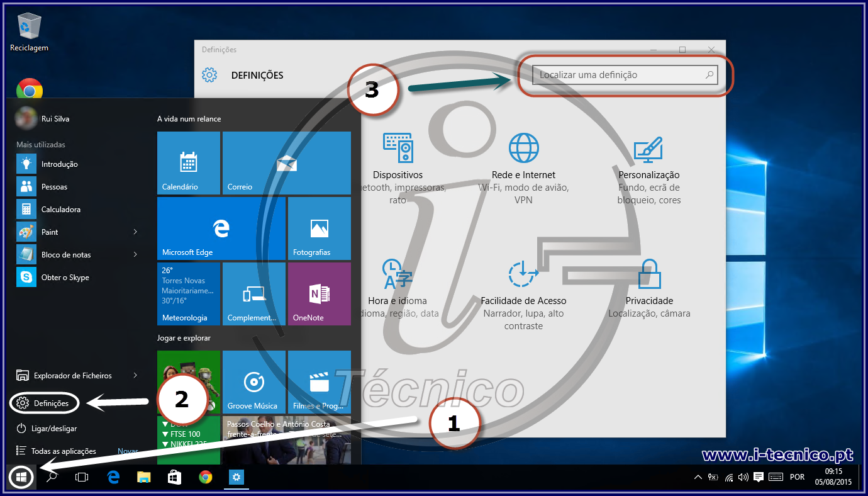The width and height of the screenshot is (868, 496).
Task: Open the Correio mail tile
Action: click(x=286, y=162)
